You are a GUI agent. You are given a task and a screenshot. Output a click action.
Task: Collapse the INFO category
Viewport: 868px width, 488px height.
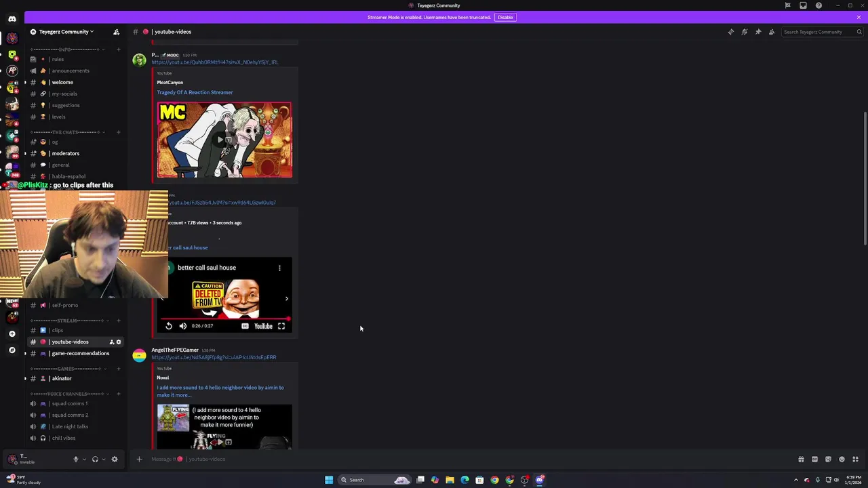[66, 49]
